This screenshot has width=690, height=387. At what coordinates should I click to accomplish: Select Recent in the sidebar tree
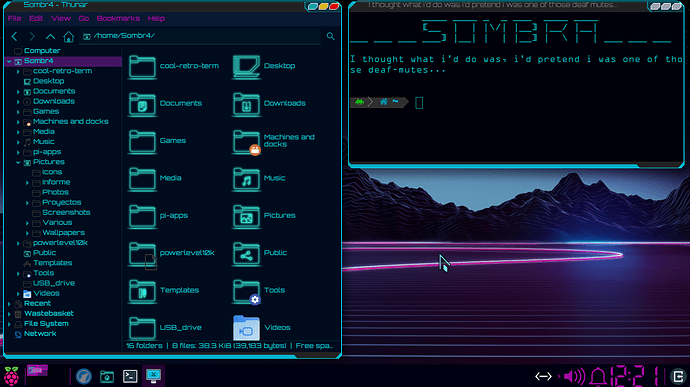[37, 304]
